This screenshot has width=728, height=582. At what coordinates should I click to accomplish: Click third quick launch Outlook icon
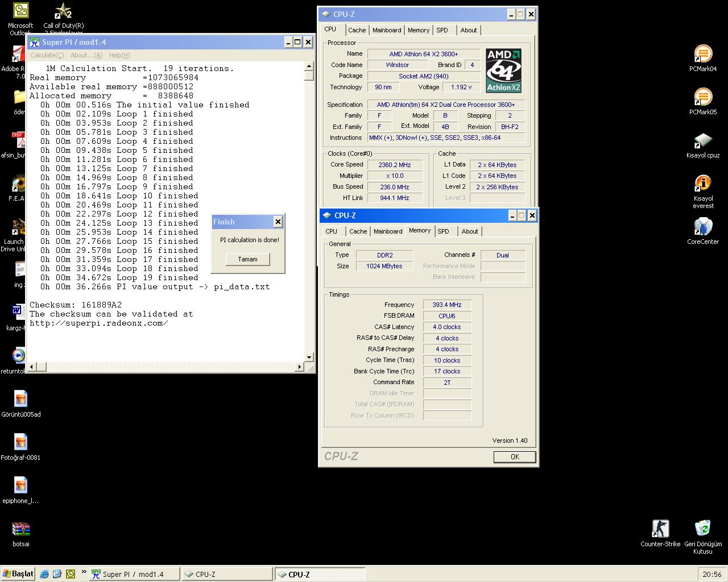70,574
